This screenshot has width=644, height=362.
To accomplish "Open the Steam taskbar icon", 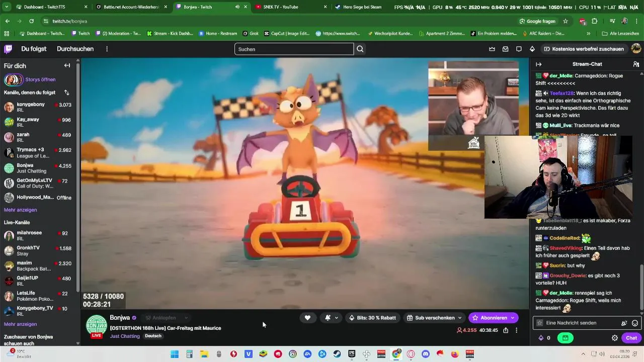I will coord(337,354).
